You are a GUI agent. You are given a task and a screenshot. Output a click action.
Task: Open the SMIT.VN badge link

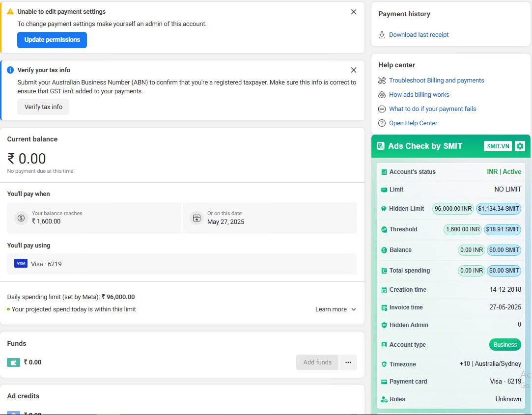point(498,146)
